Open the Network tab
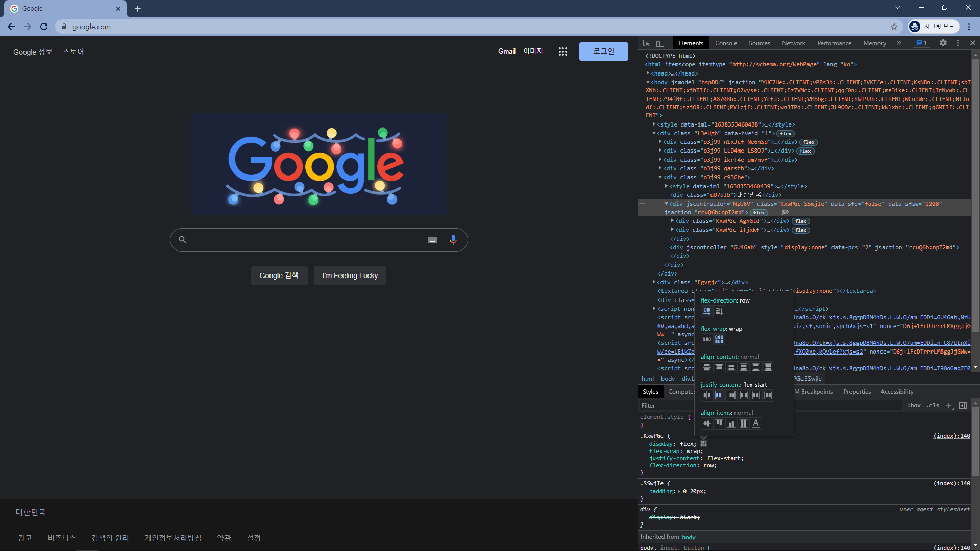Screen dimensions: 980x551 tap(793, 43)
